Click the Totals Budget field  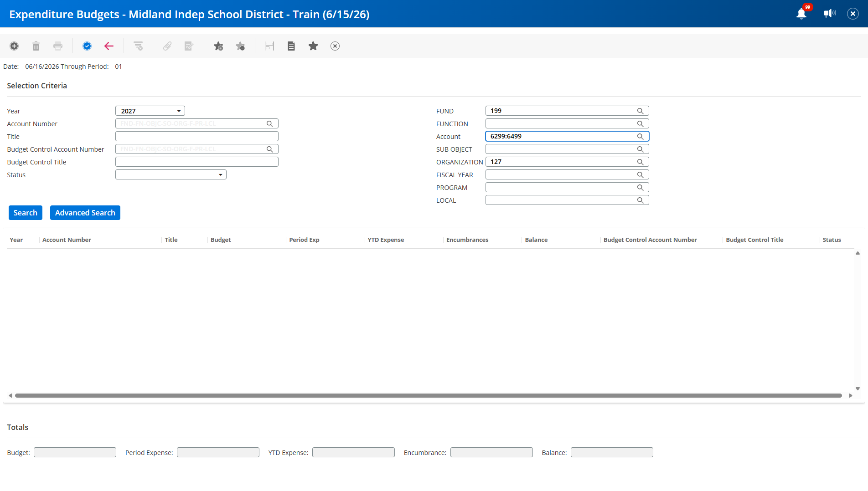click(75, 452)
